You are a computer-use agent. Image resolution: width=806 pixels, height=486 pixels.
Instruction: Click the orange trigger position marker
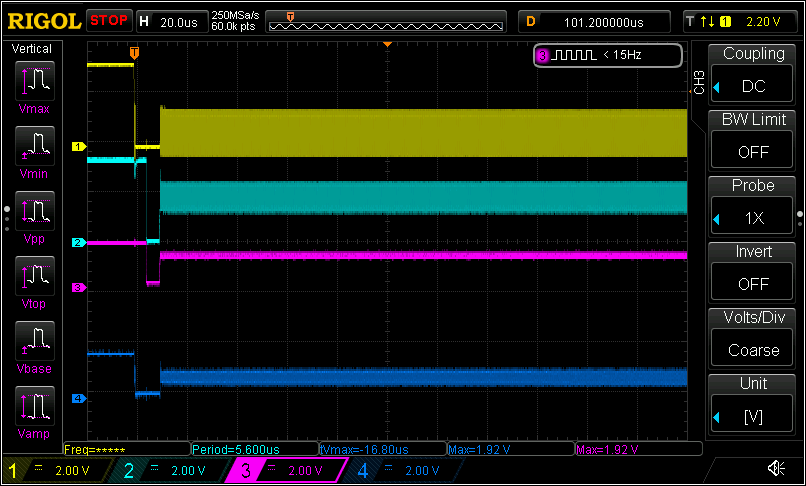coord(135,51)
